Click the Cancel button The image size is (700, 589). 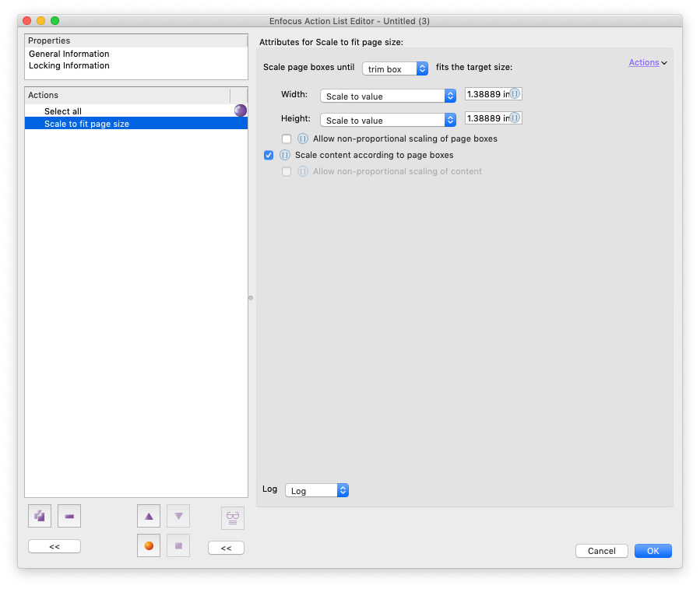pyautogui.click(x=601, y=551)
